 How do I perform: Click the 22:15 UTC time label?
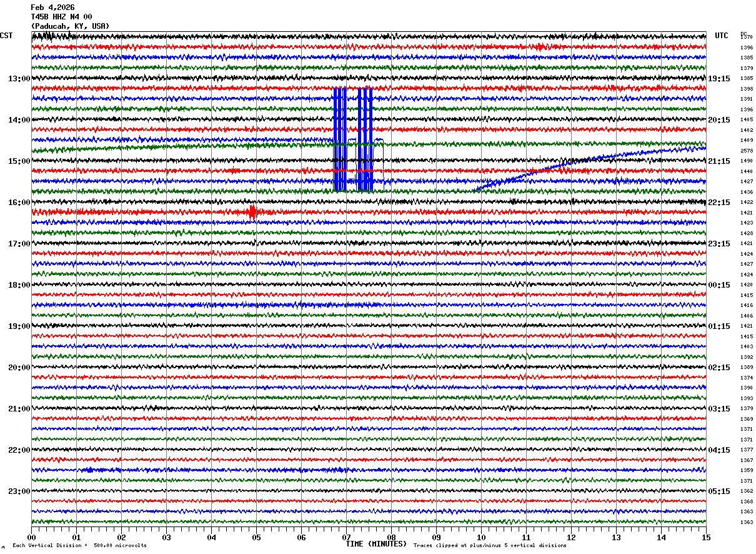point(719,203)
